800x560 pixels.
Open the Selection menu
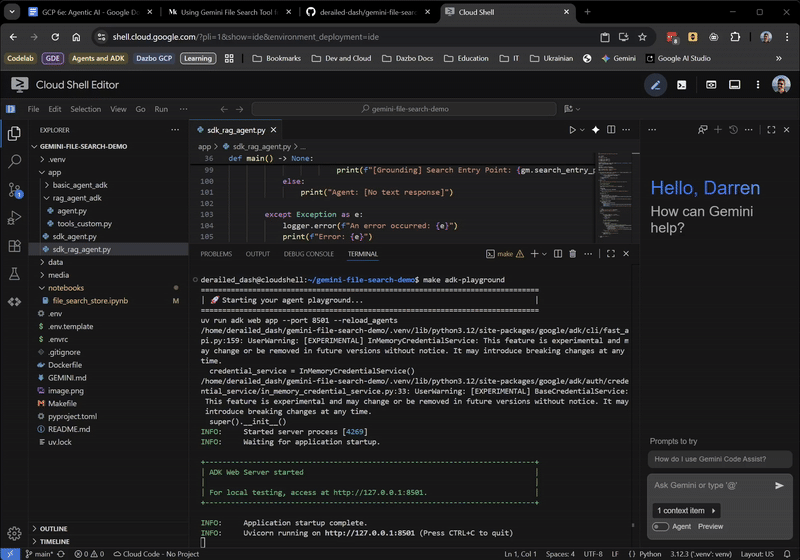coord(85,109)
